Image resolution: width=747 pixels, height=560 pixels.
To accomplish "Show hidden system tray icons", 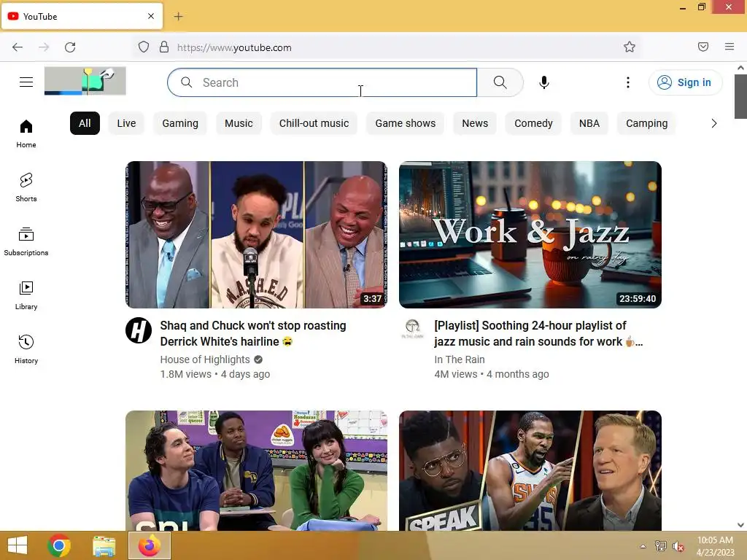I will tap(643, 546).
